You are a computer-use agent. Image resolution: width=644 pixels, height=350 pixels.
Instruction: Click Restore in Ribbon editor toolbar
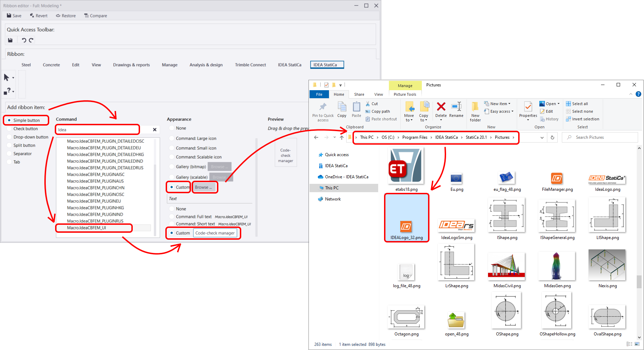(x=66, y=16)
